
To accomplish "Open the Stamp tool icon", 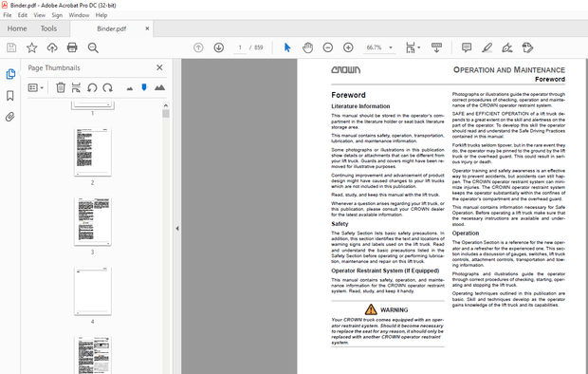I will [x=527, y=47].
